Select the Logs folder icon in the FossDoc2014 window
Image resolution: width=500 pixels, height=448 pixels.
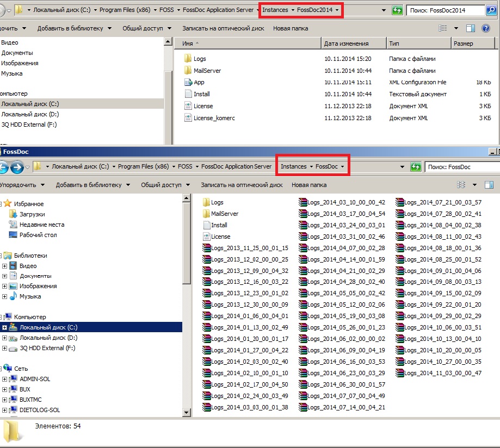(x=188, y=58)
